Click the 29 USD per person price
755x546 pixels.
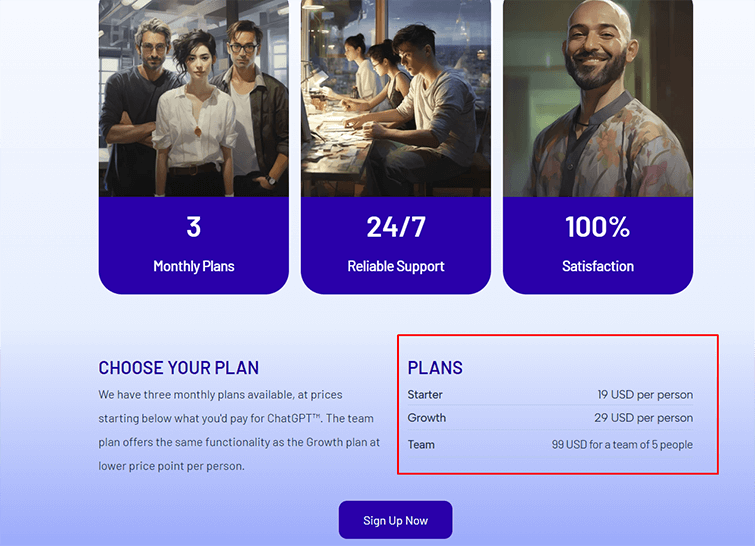(643, 418)
